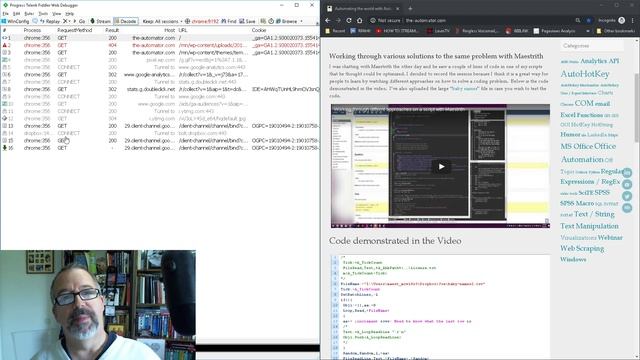The image size is (640, 360).
Task: Open the File menu in Fiddler
Action: 5,13
